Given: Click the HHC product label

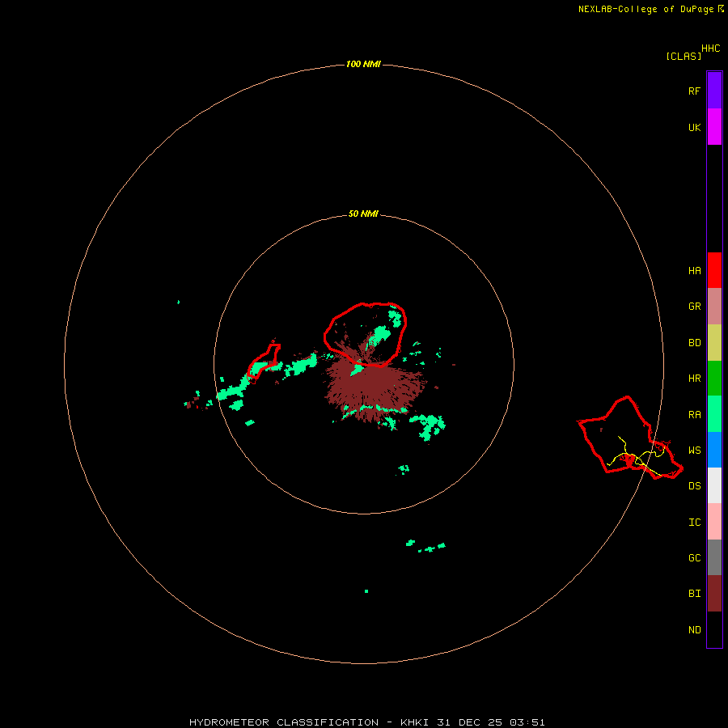Looking at the screenshot, I should click(710, 49).
